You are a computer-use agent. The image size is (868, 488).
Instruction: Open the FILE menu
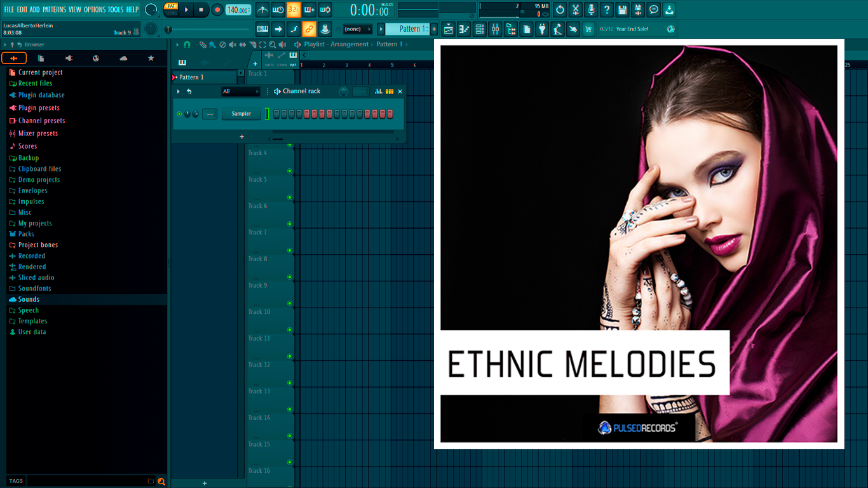[9, 10]
